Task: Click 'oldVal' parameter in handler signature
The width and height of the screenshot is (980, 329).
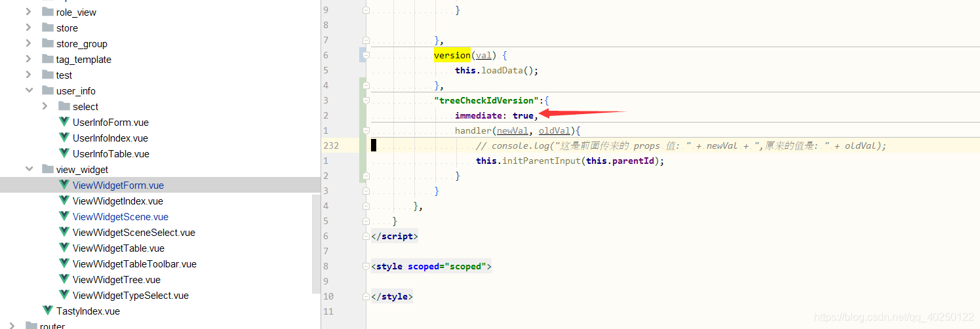Action: coord(555,130)
